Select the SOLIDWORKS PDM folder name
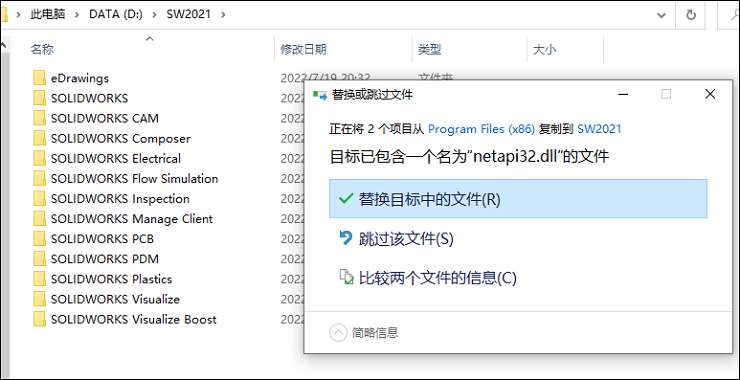740x380 pixels. (105, 259)
